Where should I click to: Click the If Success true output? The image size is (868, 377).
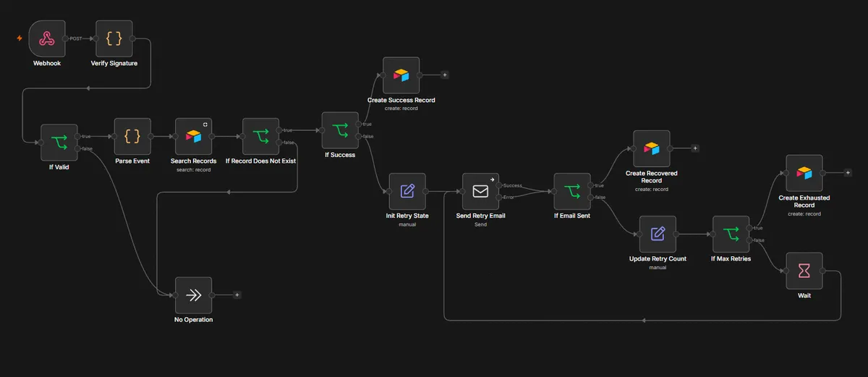click(359, 124)
